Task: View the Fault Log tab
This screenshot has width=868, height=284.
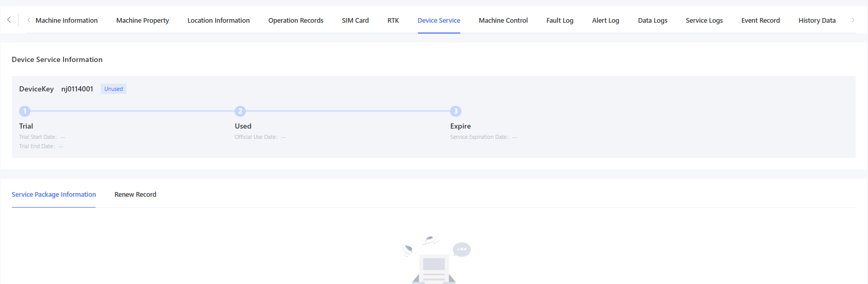Action: coord(560,21)
